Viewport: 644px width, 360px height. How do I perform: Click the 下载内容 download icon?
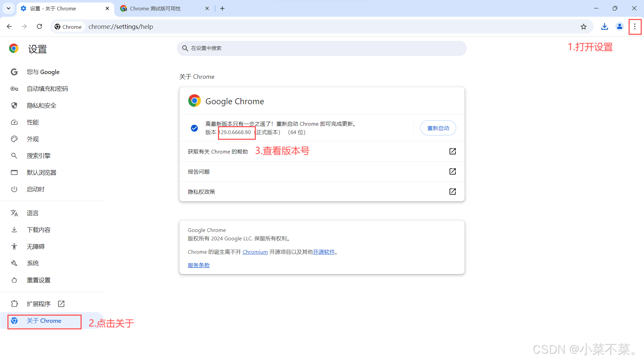(14, 230)
